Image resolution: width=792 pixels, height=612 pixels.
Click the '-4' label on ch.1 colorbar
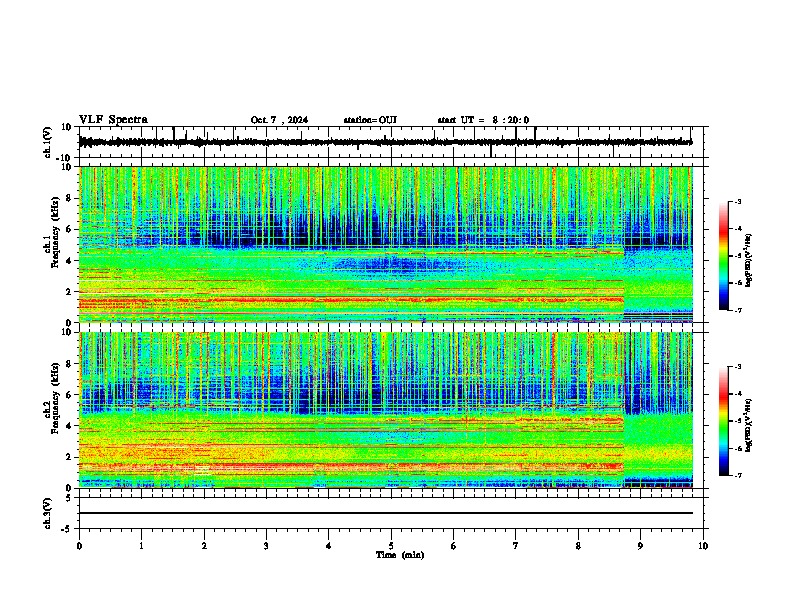(737, 229)
